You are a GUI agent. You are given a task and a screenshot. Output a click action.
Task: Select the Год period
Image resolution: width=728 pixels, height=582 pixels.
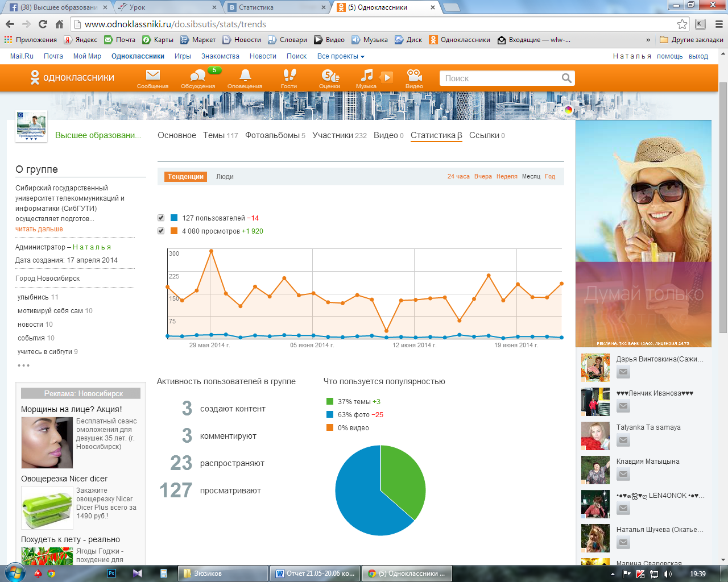tap(550, 176)
